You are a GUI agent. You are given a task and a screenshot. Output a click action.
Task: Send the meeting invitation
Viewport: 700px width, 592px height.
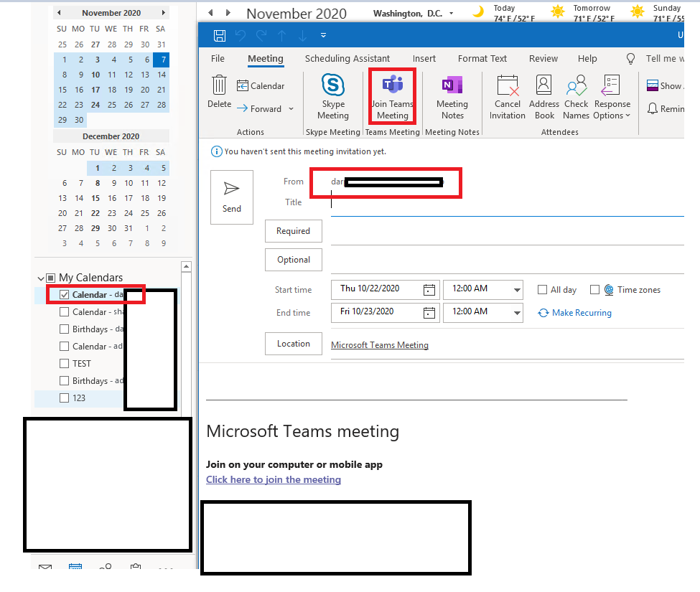(x=232, y=197)
